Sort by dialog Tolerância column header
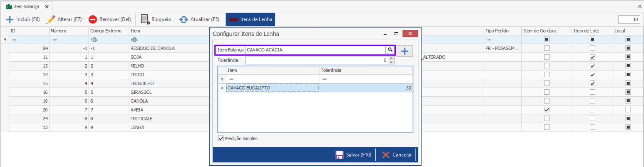Screen dimensions: 644x167 [x=366, y=70]
